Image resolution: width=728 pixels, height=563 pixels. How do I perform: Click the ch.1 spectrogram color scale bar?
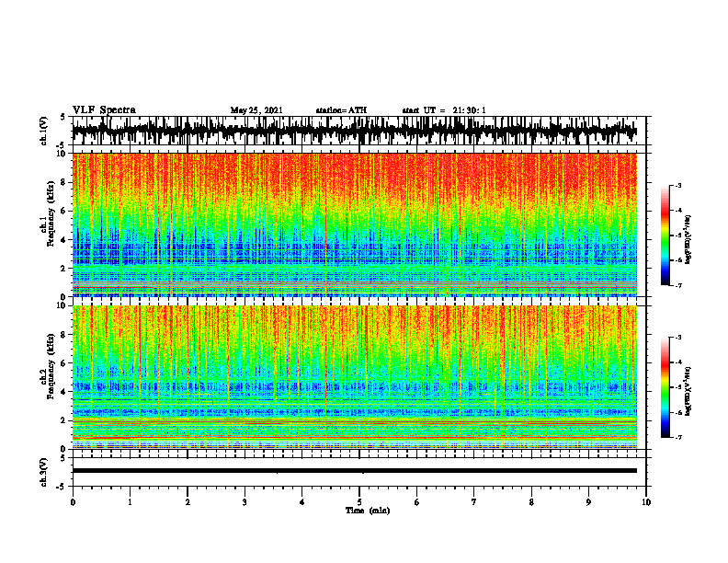click(x=665, y=236)
